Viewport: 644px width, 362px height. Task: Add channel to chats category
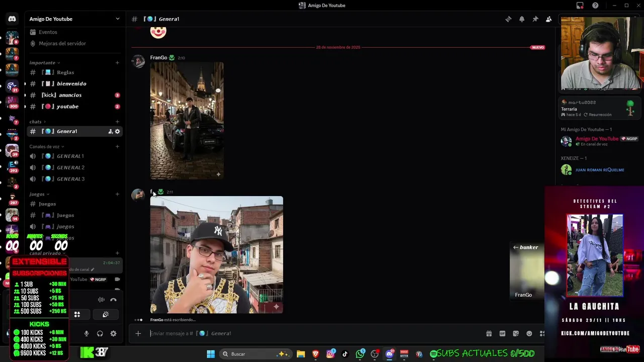(x=117, y=122)
